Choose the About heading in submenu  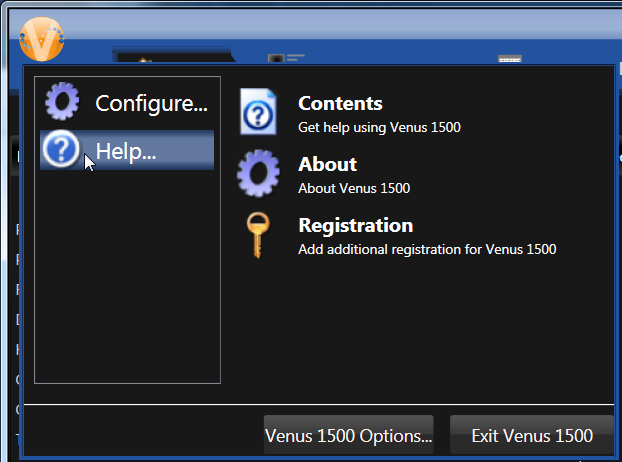tap(327, 164)
